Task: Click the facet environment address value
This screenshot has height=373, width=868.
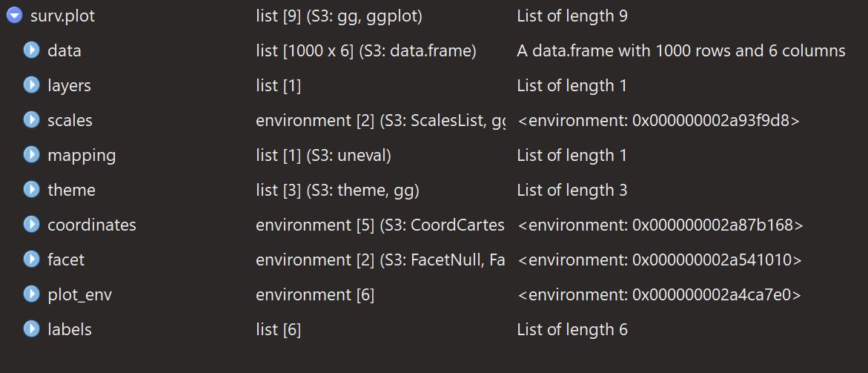Action: [x=660, y=260]
